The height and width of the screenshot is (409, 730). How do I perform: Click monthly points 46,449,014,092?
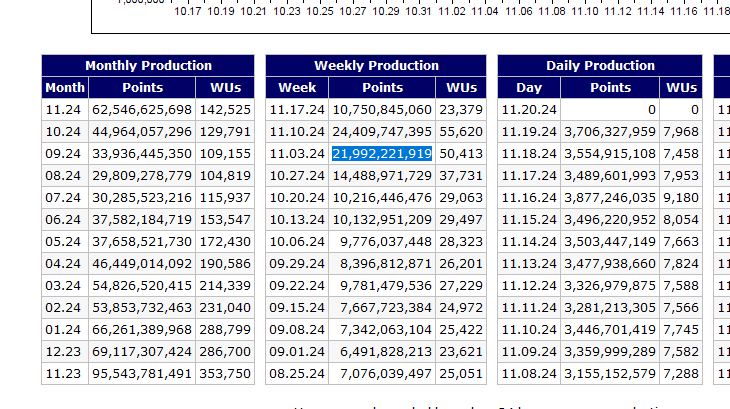tap(142, 264)
